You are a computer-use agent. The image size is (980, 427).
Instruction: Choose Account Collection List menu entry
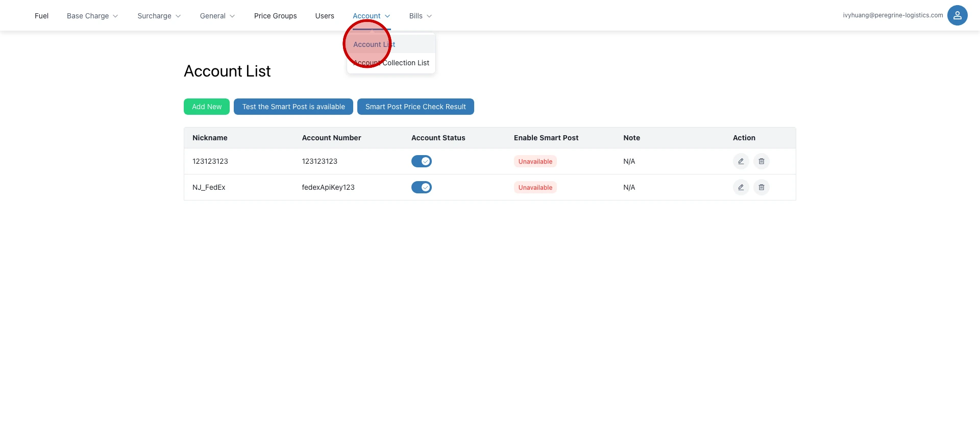(391, 63)
